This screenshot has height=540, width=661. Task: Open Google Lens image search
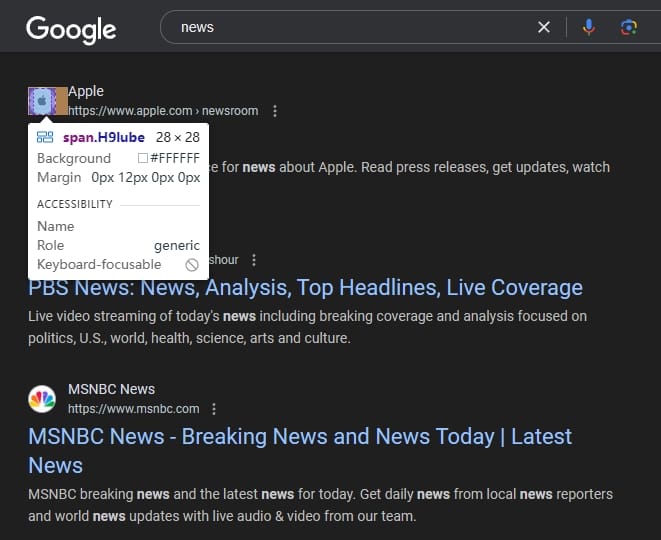629,27
